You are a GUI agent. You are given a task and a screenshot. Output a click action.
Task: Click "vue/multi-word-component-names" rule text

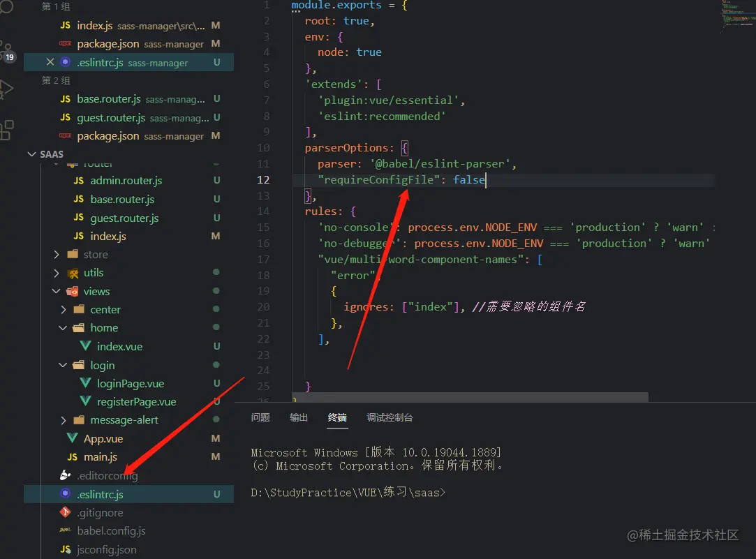pyautogui.click(x=420, y=259)
